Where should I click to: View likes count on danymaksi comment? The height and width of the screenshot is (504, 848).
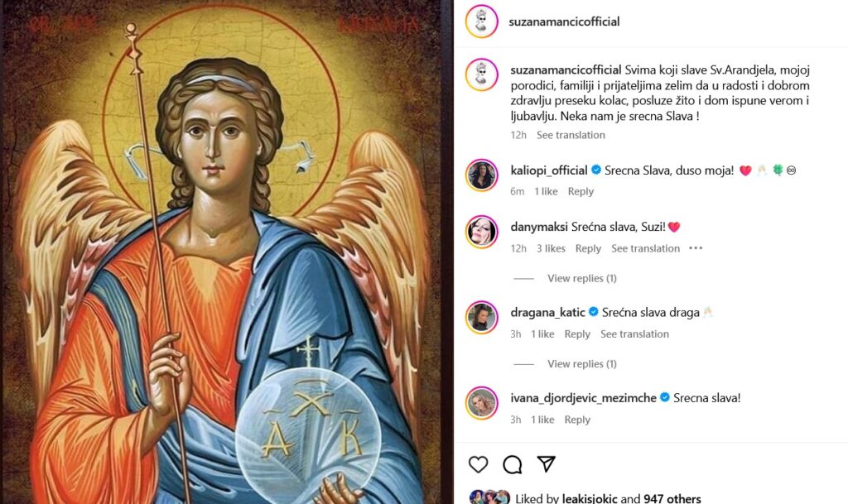(x=550, y=248)
